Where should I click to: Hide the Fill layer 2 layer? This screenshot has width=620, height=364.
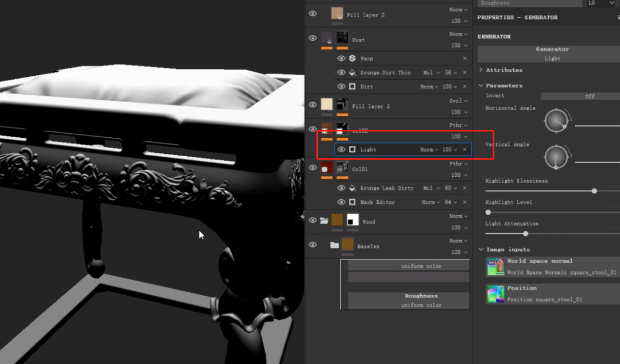[313, 13]
